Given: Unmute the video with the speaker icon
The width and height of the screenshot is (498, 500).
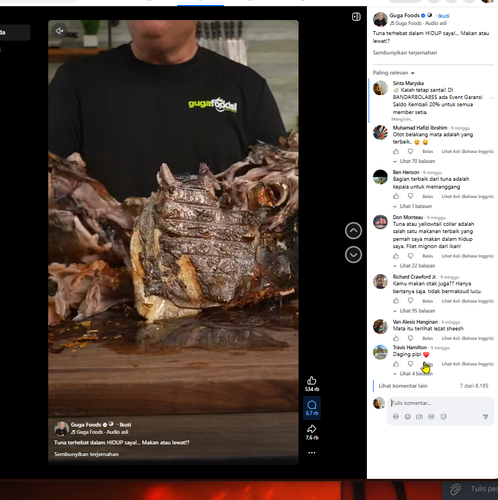Looking at the screenshot, I should tap(59, 31).
